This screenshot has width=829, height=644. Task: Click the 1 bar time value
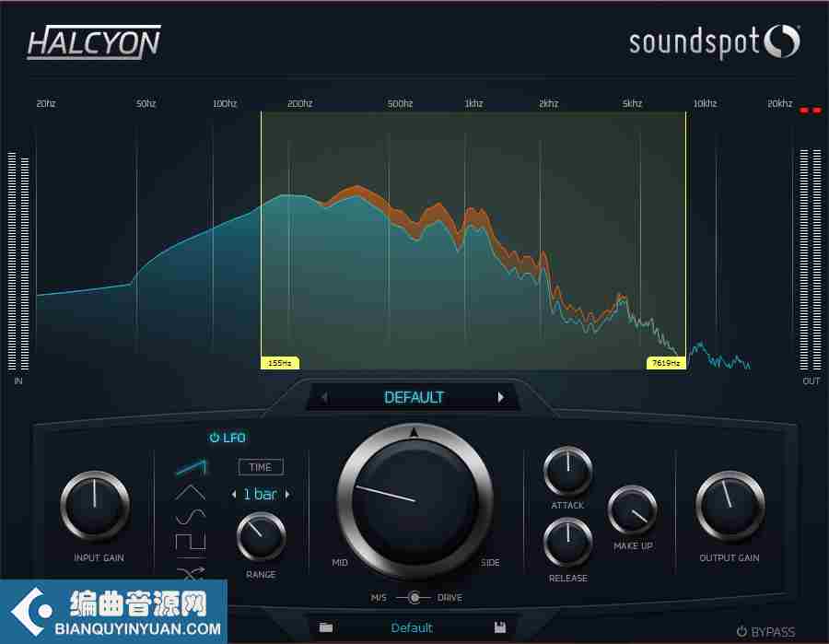260,495
